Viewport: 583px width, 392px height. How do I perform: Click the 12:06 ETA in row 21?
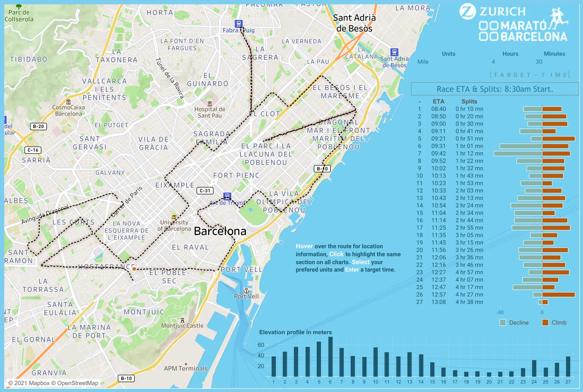439,257
